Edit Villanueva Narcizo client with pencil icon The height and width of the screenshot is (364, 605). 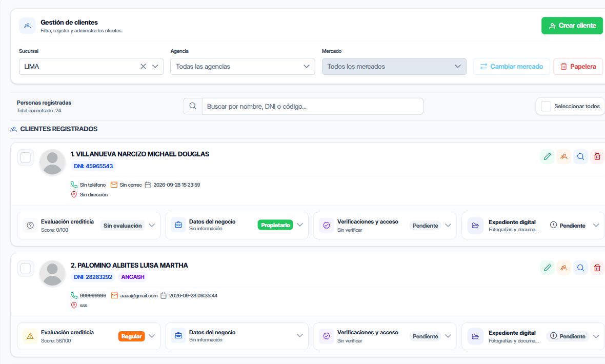pyautogui.click(x=547, y=157)
